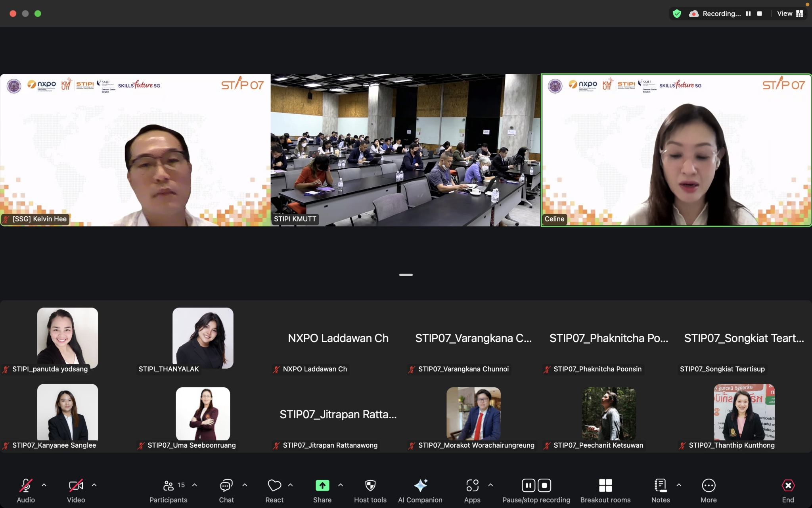Image resolution: width=812 pixels, height=508 pixels.
Task: Stop recording from bottom toolbar
Action: [544, 485]
